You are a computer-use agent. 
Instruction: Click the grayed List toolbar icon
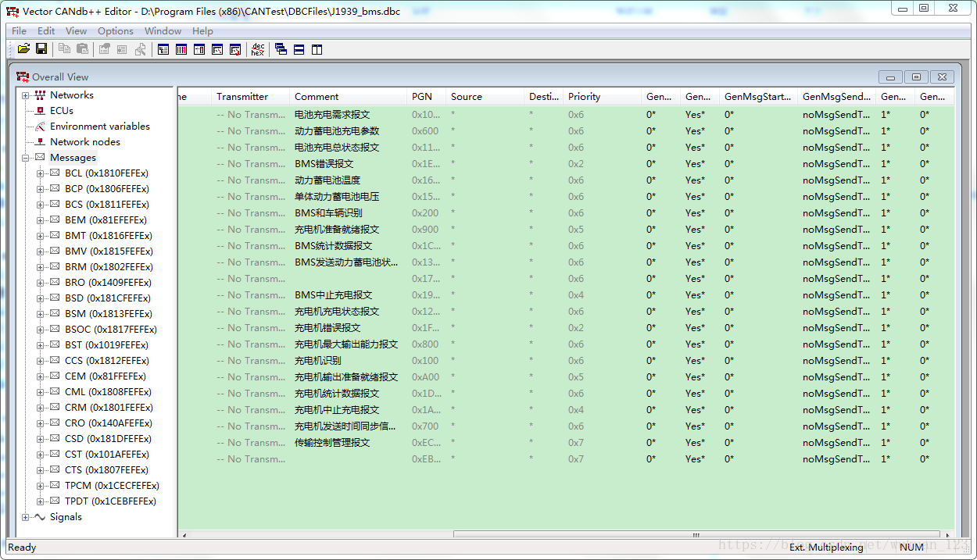122,49
